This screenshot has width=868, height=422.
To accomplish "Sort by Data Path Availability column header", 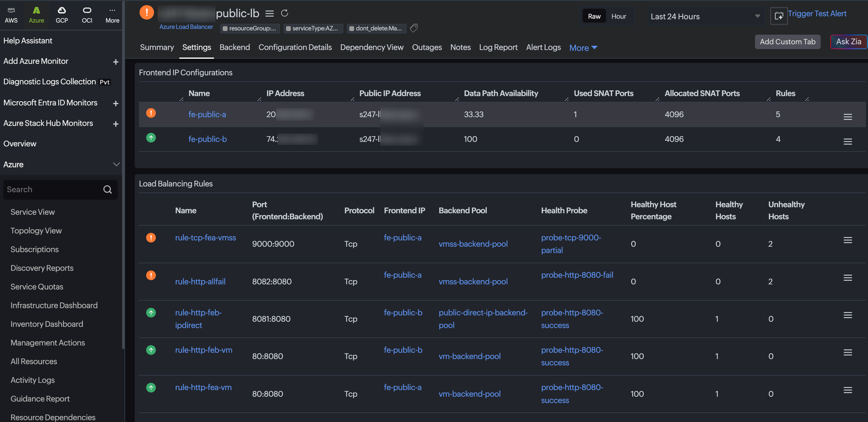I will pyautogui.click(x=501, y=93).
